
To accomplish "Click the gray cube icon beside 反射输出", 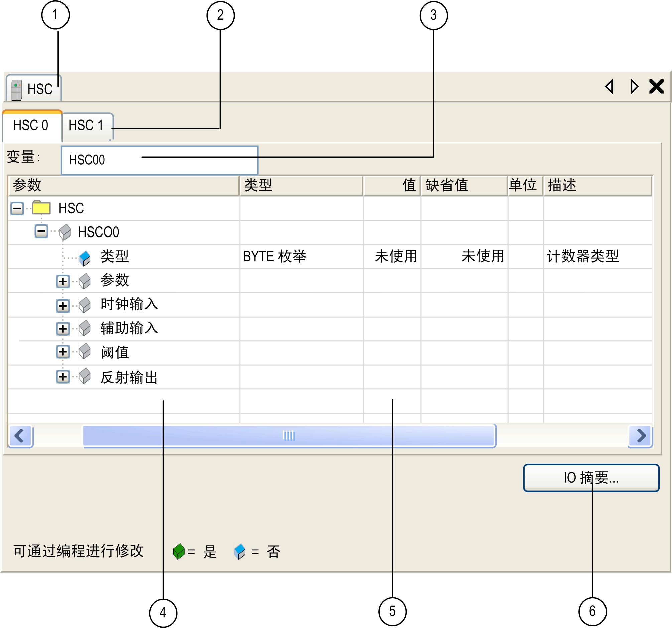I will click(85, 376).
